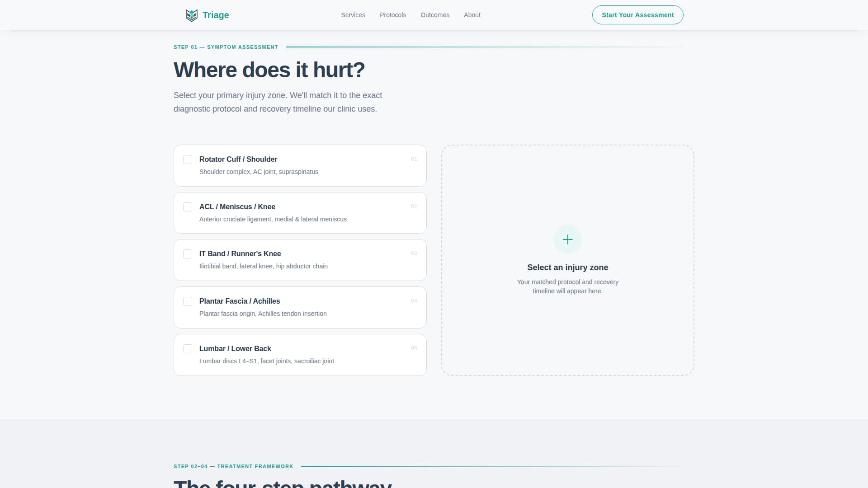This screenshot has width=868, height=488.
Task: Click the 'Where does it hurt?' heading
Action: 269,70
